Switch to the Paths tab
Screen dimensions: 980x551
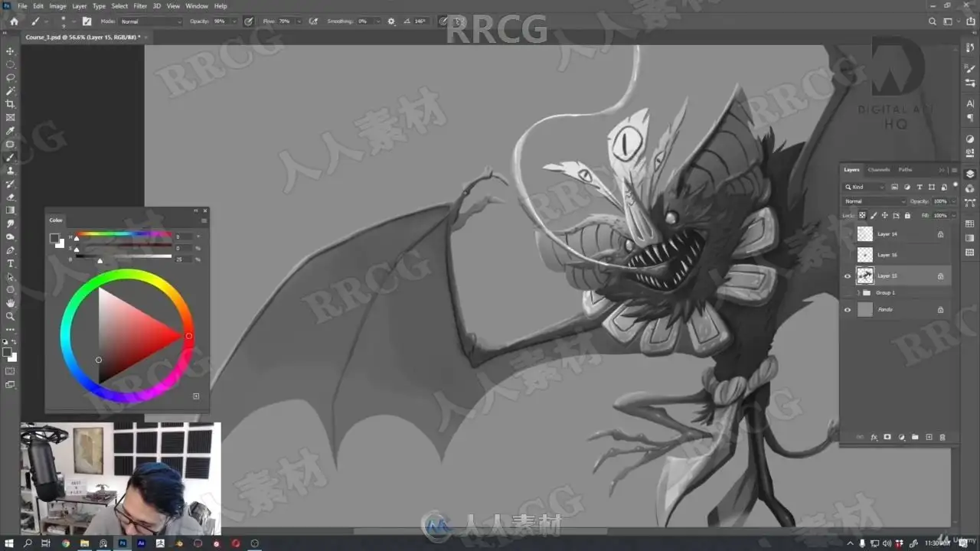click(x=905, y=170)
